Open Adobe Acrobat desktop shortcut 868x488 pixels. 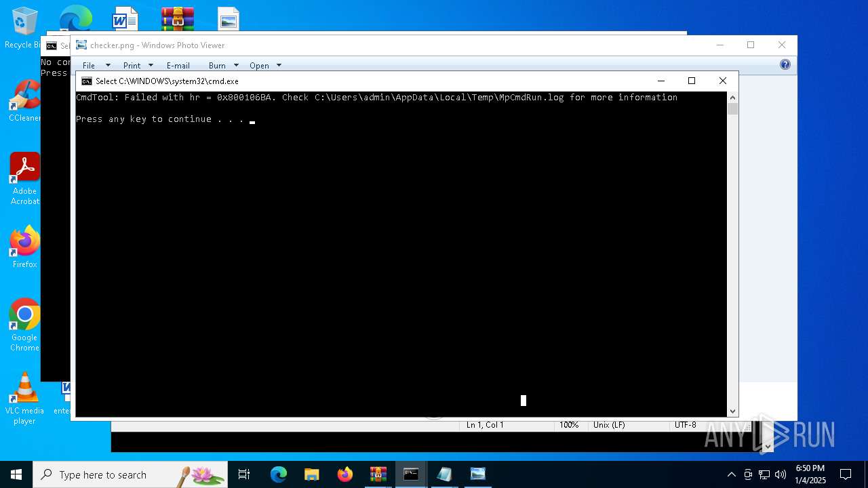coord(24,178)
